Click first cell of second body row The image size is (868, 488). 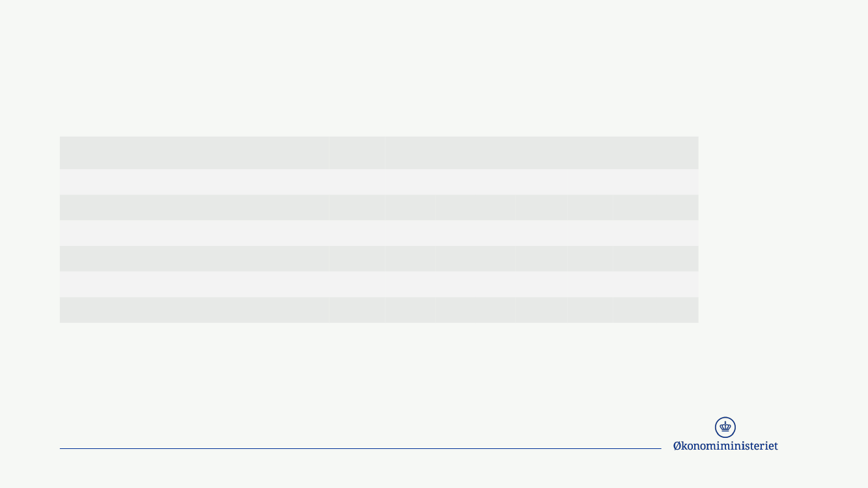(195, 208)
